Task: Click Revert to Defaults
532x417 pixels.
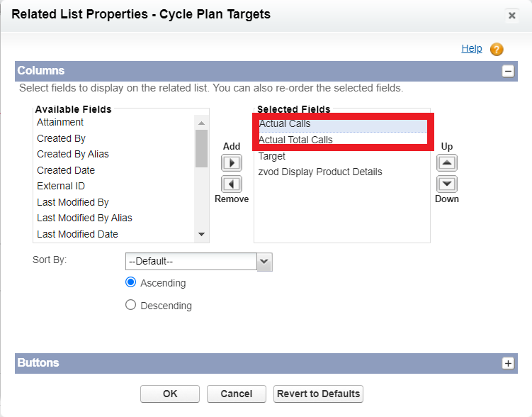Action: 319,394
